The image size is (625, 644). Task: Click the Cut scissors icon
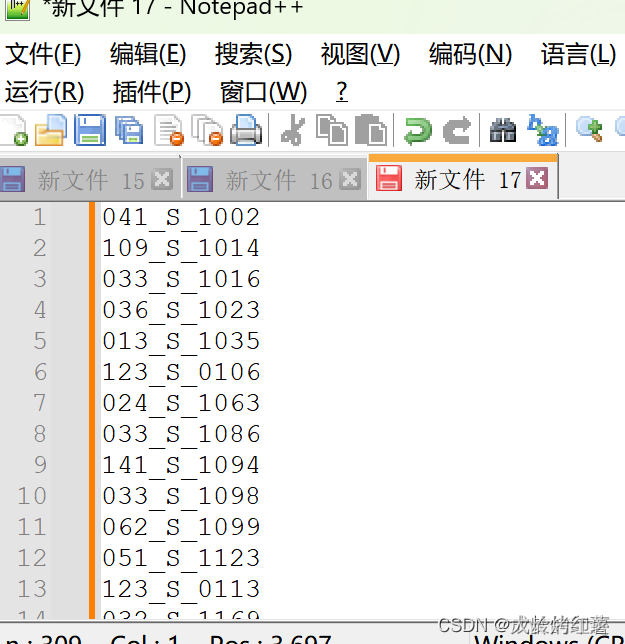tap(293, 131)
